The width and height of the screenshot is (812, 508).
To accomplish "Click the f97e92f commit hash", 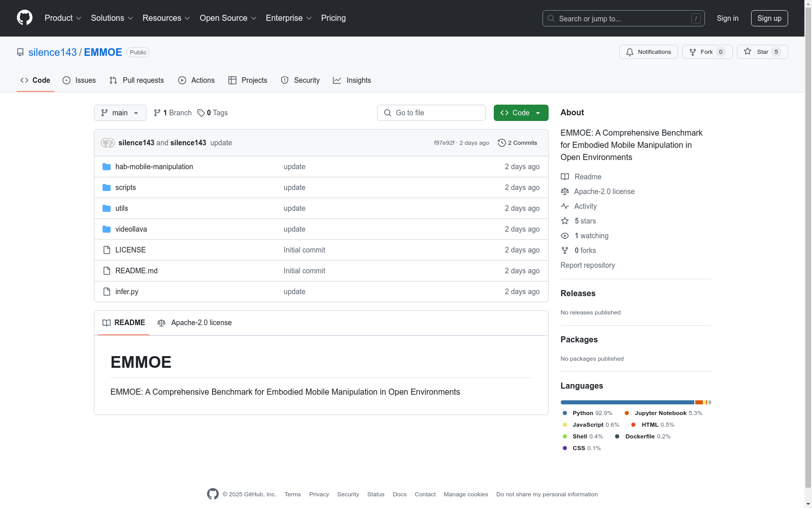I will pyautogui.click(x=444, y=143).
